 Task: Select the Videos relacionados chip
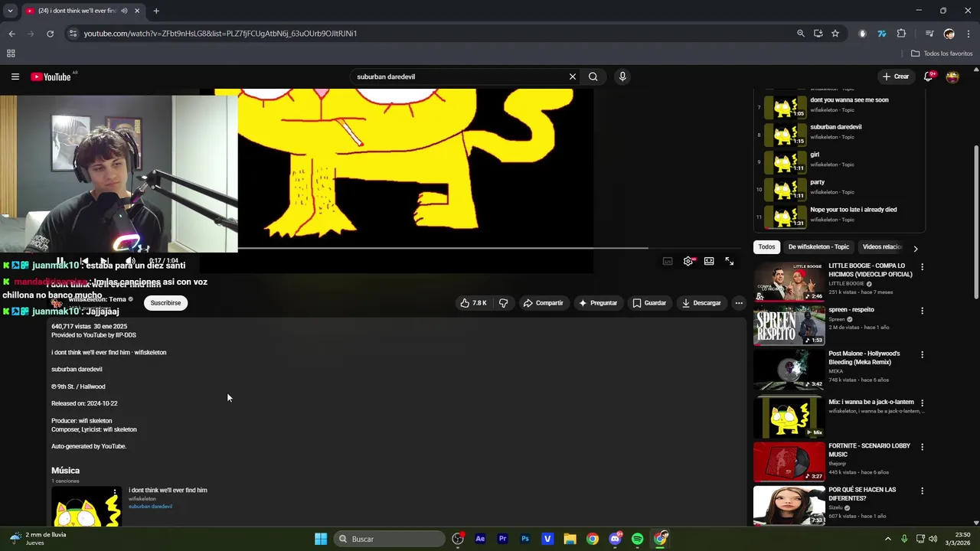tap(882, 247)
